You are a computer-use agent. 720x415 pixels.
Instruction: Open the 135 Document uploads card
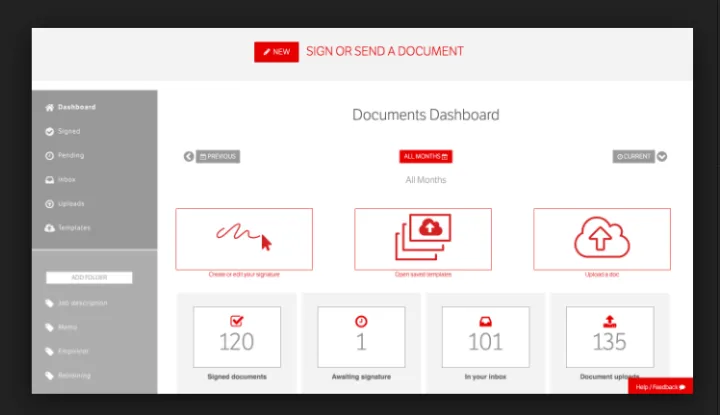coord(610,337)
